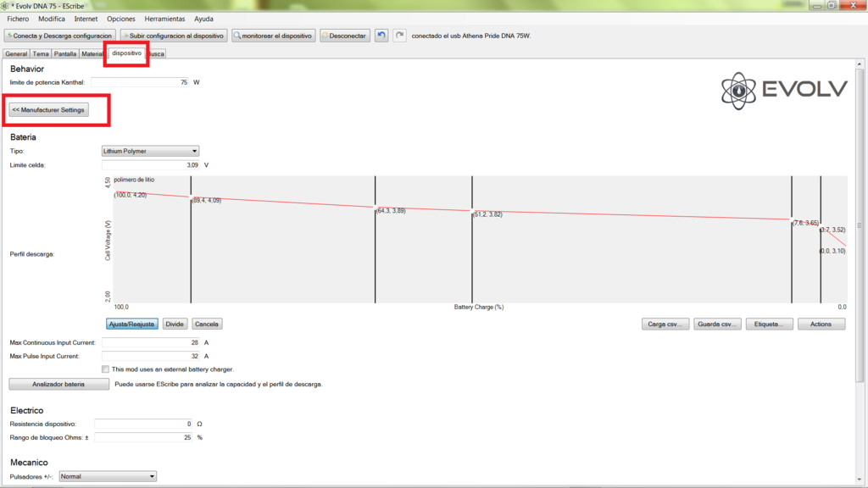This screenshot has width=868, height=488.
Task: Click the Carga csv... button
Action: click(665, 324)
